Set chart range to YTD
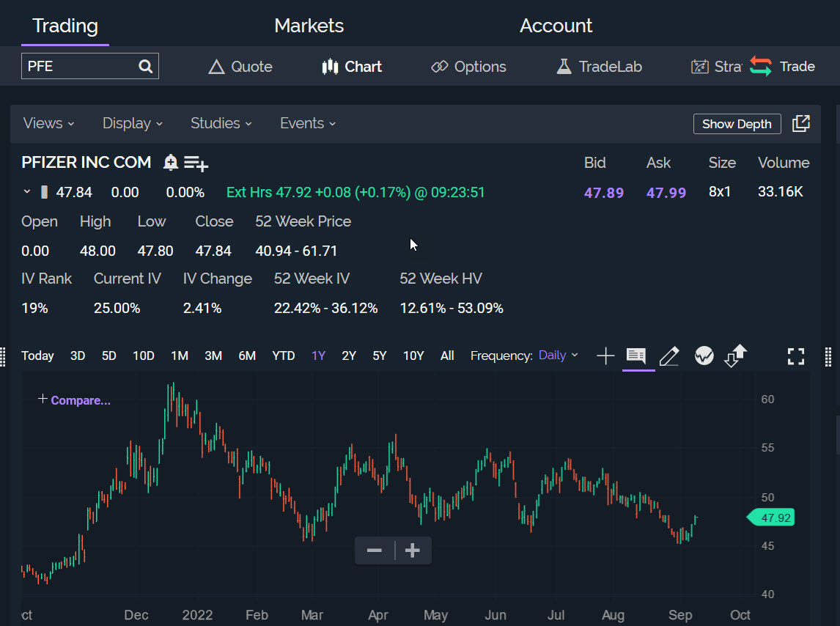Screen dimensions: 840x626 (284, 356)
